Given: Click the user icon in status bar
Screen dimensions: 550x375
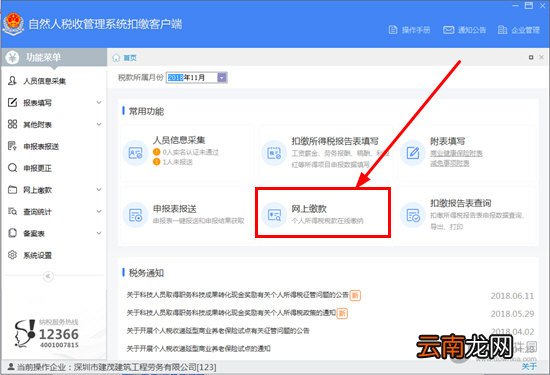Looking at the screenshot, I should click(x=11, y=367).
